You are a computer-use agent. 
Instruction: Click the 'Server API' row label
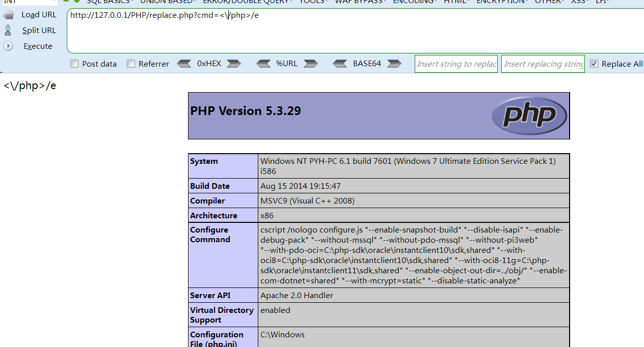pos(211,296)
